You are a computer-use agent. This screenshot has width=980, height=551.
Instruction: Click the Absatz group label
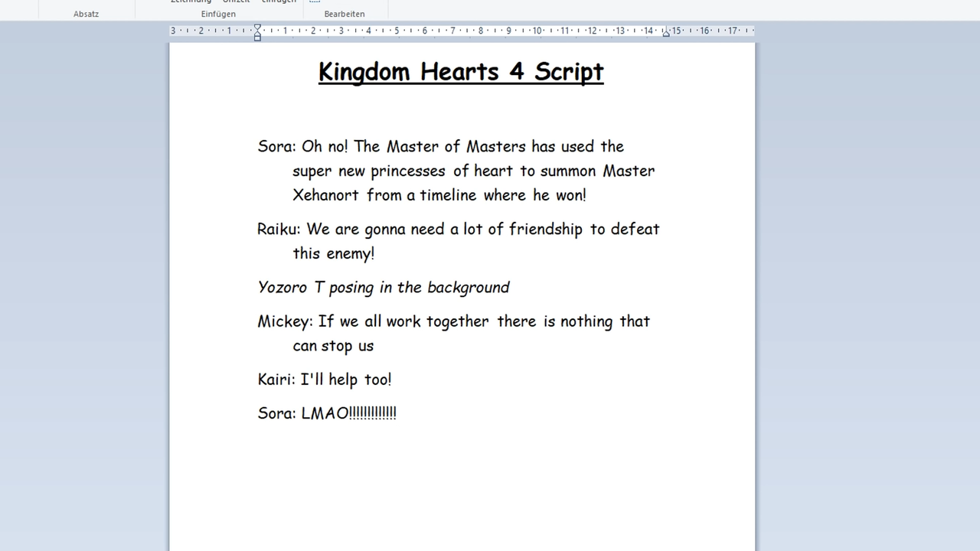86,14
